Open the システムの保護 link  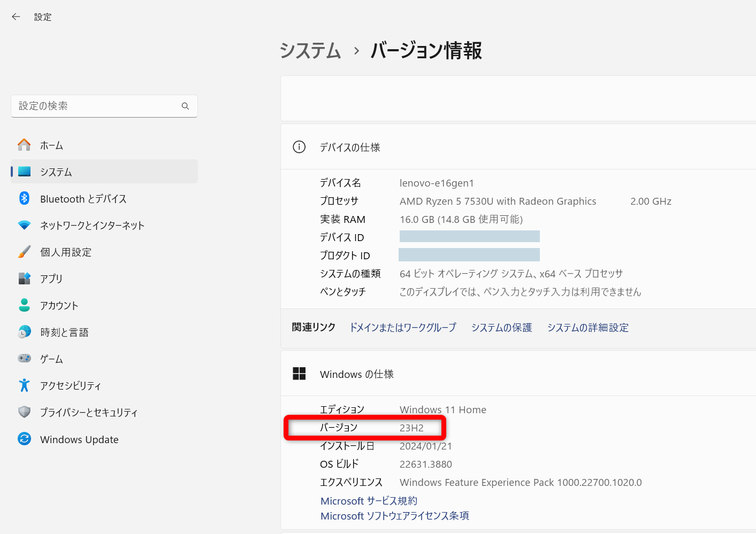tap(501, 327)
